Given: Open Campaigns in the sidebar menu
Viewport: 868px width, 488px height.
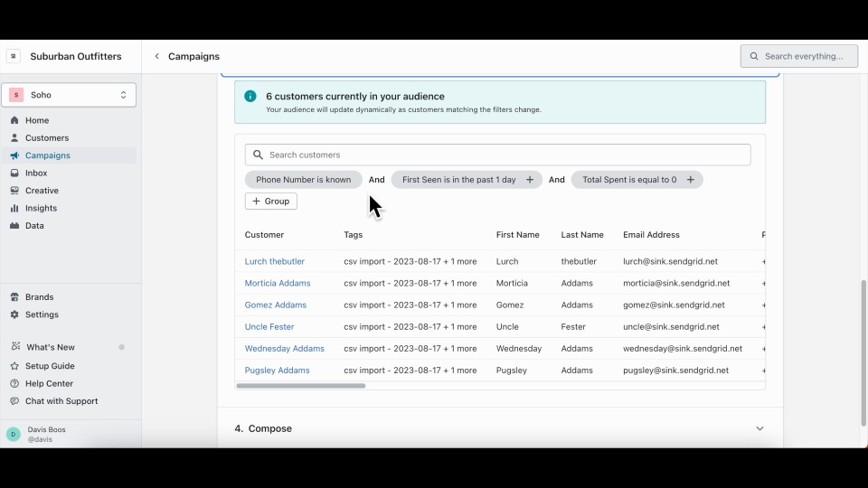Looking at the screenshot, I should [47, 155].
